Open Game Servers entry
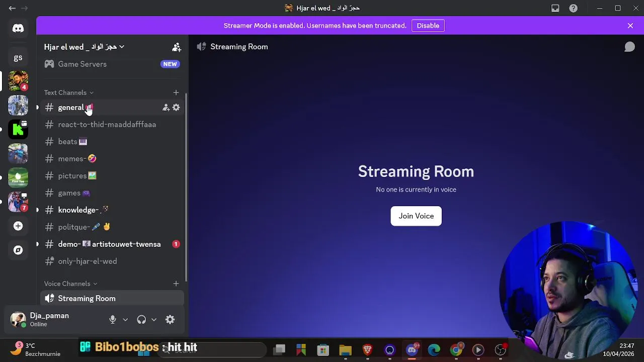This screenshot has width=644, height=362. click(x=112, y=64)
